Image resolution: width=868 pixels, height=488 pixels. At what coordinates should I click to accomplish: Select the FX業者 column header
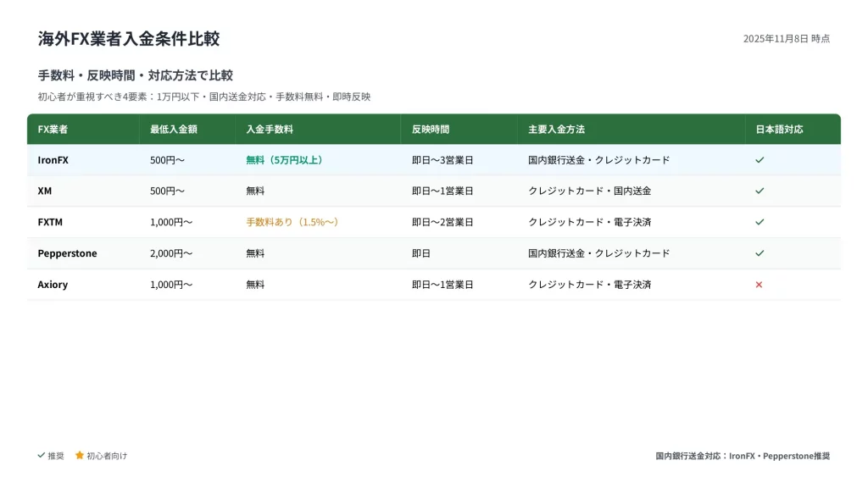[x=53, y=130]
